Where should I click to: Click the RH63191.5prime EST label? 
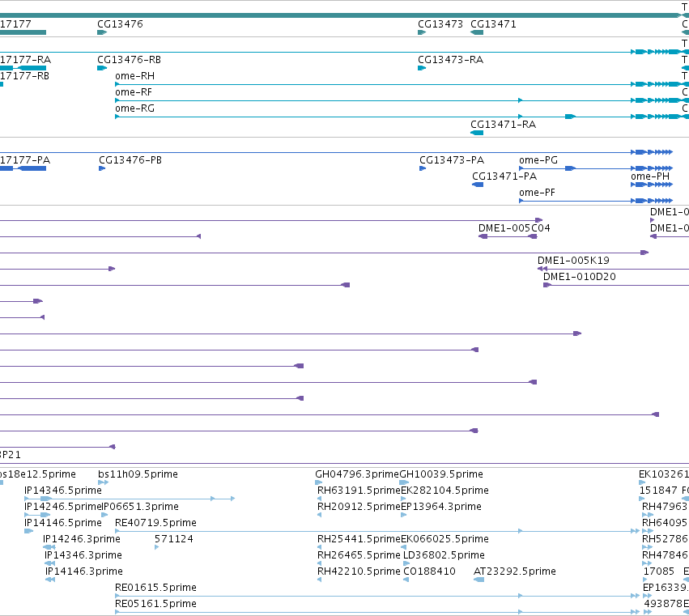tap(359, 491)
